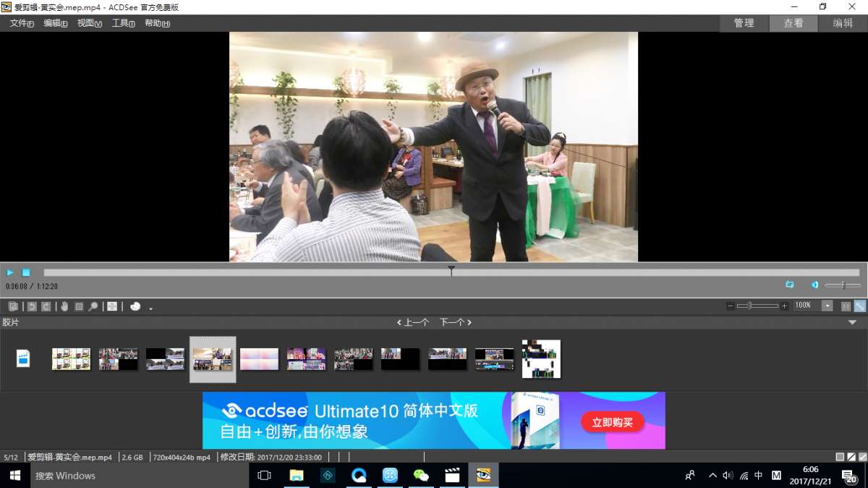Choose the rectangle select tool

pos(79,306)
